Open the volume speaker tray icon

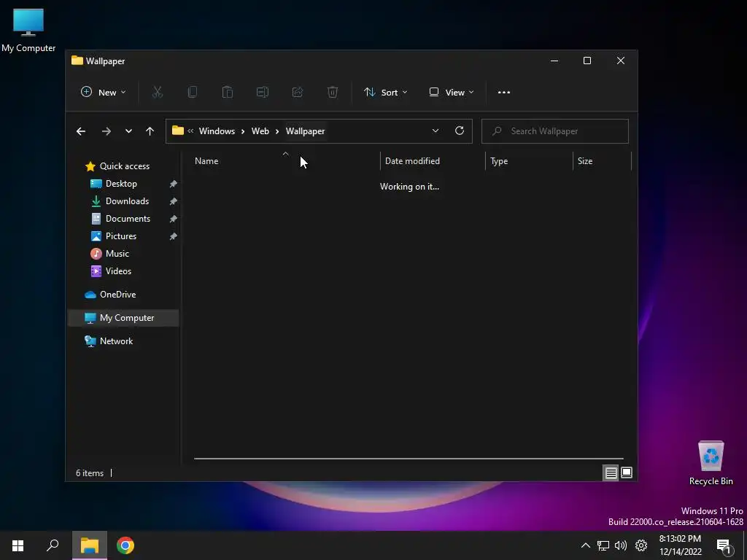(x=621, y=545)
